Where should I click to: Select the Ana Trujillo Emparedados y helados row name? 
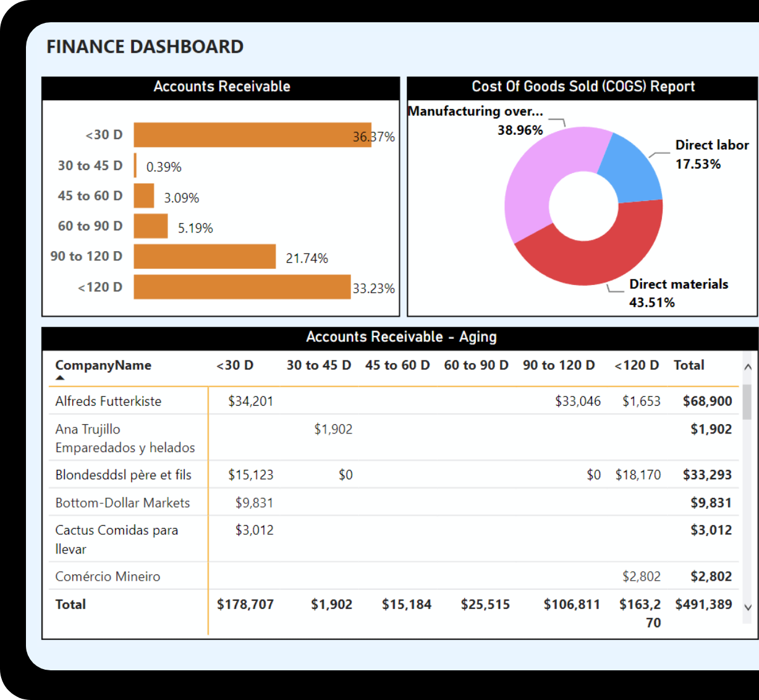(125, 438)
